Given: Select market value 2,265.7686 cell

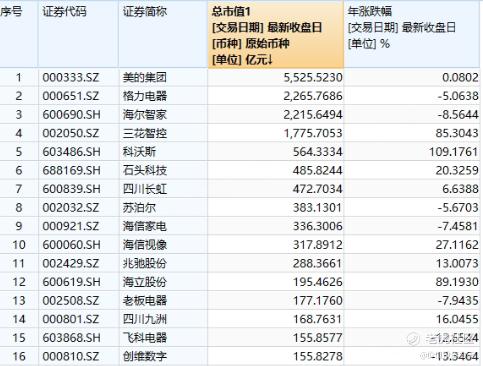Looking at the screenshot, I should 276,96.
